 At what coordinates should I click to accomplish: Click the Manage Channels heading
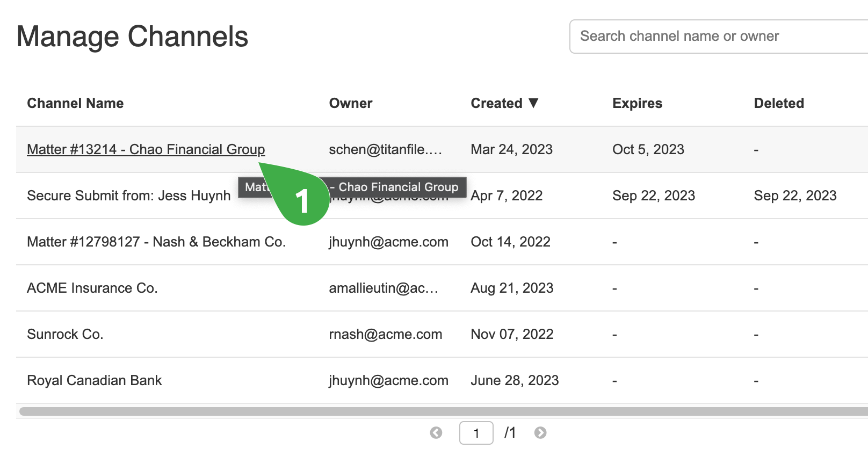pyautogui.click(x=132, y=36)
